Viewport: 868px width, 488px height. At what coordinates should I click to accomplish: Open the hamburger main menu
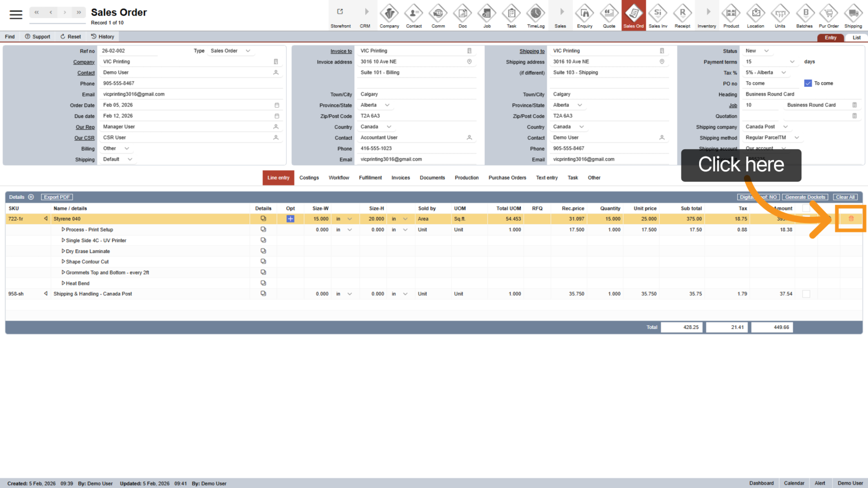(16, 14)
